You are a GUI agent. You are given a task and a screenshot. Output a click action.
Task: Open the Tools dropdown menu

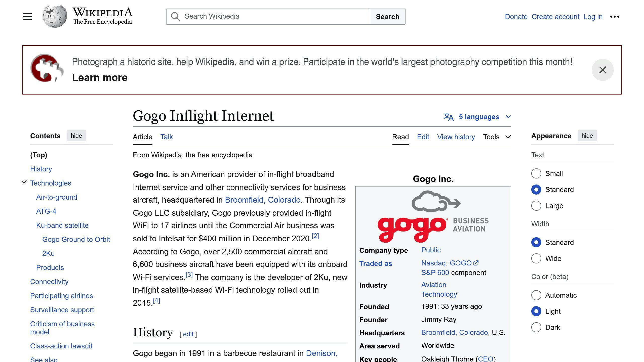tap(497, 137)
